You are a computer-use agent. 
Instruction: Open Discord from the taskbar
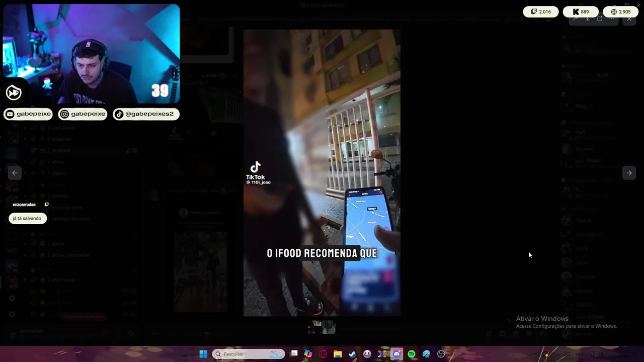click(396, 354)
